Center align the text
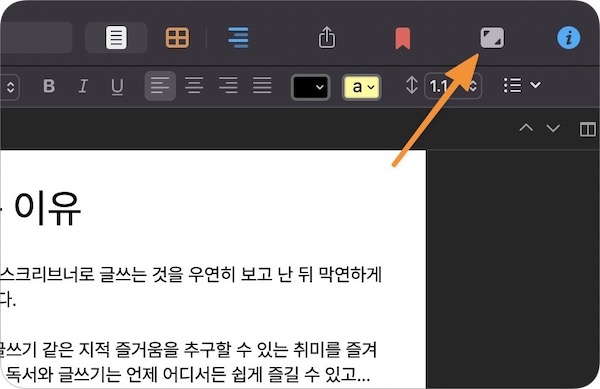This screenshot has height=389, width=600. 194,85
